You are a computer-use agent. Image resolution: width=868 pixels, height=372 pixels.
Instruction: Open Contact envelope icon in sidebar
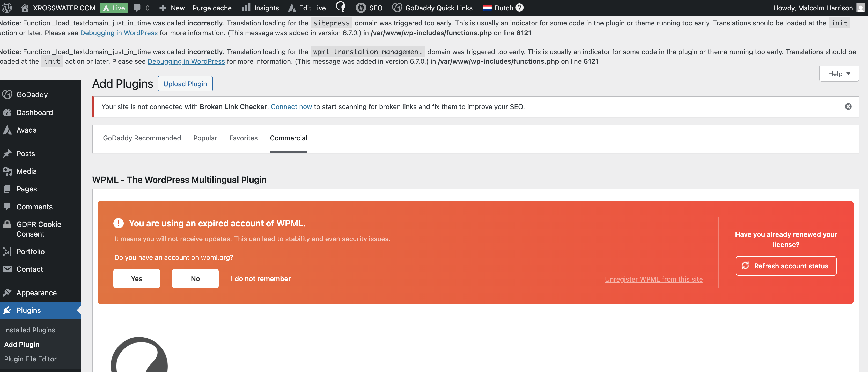[7, 269]
